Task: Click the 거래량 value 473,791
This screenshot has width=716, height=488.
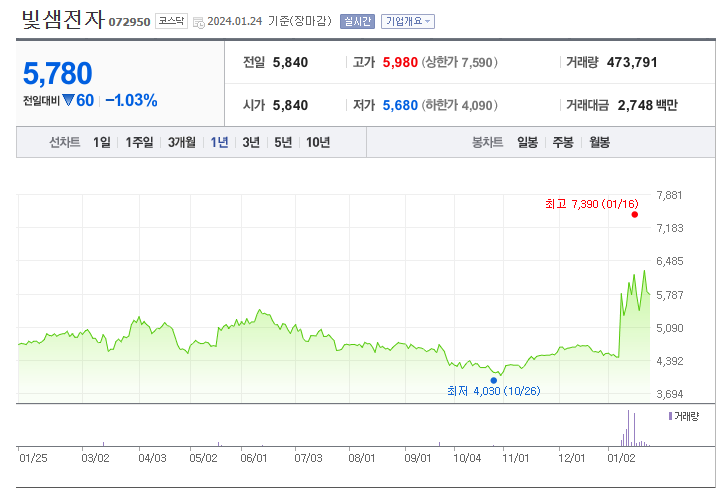Action: [632, 62]
